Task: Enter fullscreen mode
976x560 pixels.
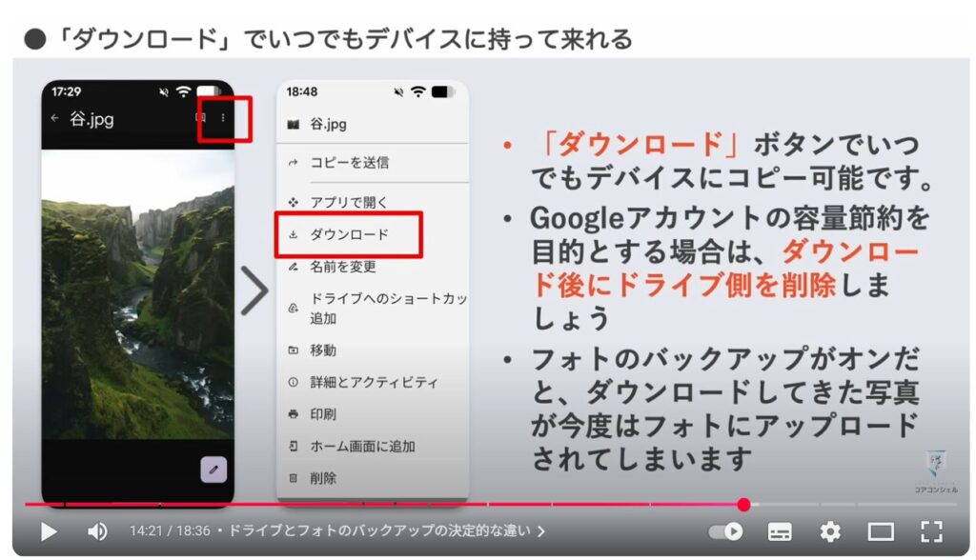Action: [931, 531]
